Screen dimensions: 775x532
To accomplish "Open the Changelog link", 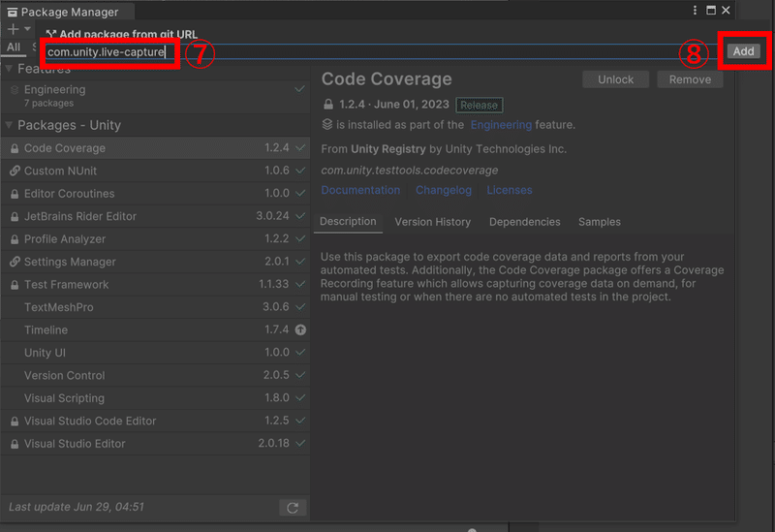I will click(x=444, y=190).
